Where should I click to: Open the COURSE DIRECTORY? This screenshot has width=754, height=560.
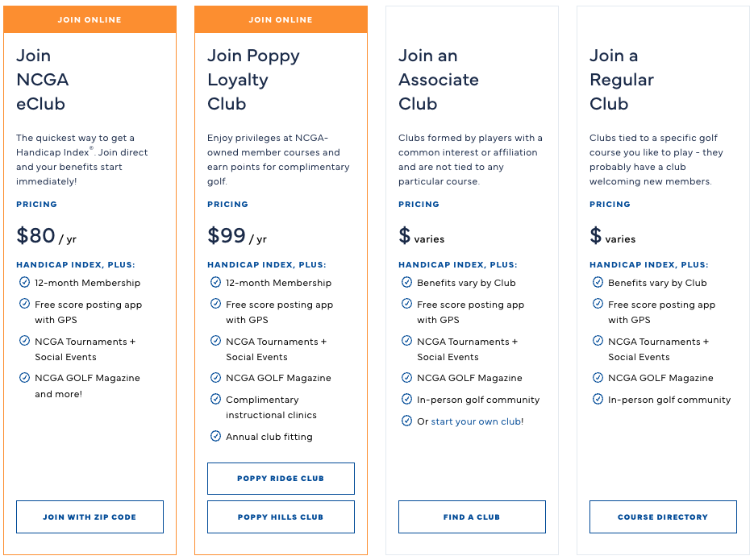point(663,516)
